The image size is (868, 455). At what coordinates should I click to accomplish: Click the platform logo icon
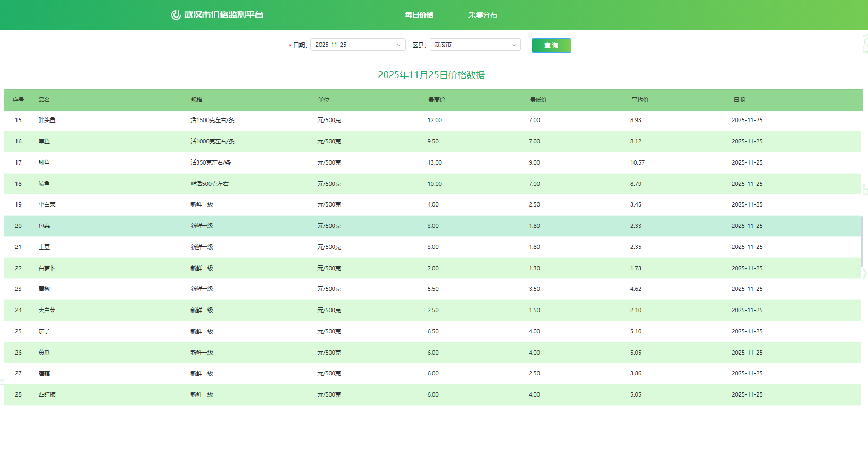[x=176, y=15]
